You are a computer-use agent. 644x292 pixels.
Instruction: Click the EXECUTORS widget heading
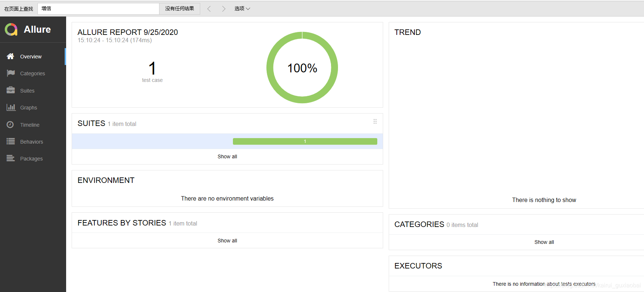click(418, 266)
